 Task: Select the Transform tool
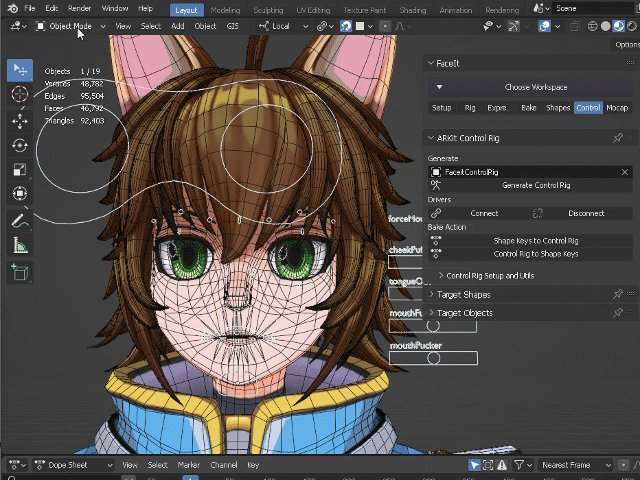[x=20, y=193]
